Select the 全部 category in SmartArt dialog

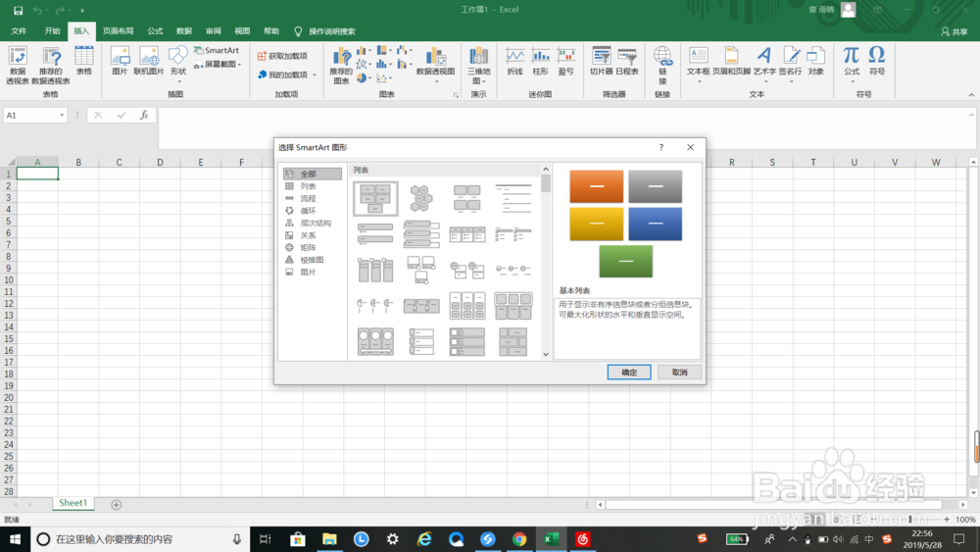coord(312,174)
